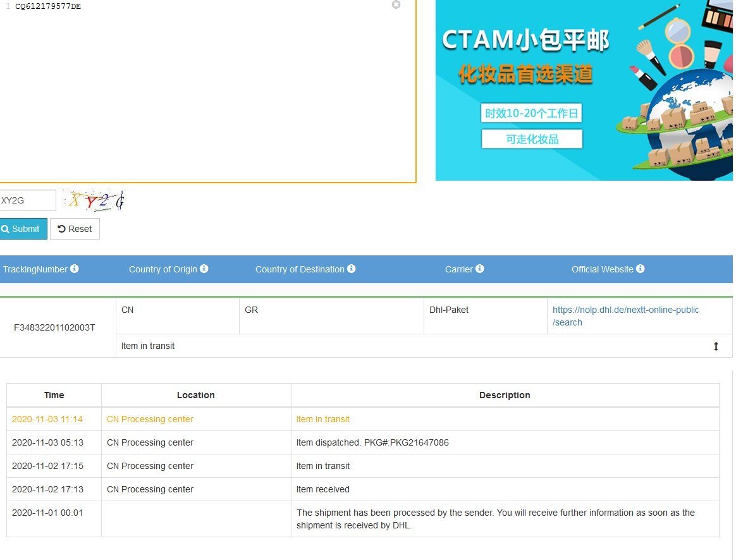This screenshot has height=560, width=736.
Task: Open the CTAM advertisement banner
Action: pyautogui.click(x=584, y=90)
